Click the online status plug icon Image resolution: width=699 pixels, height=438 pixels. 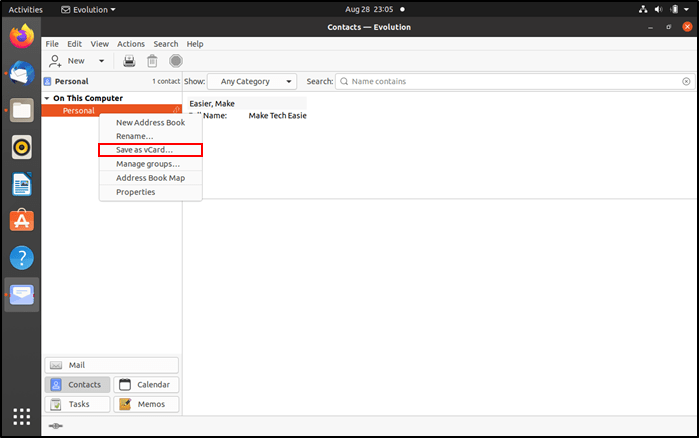[55, 426]
